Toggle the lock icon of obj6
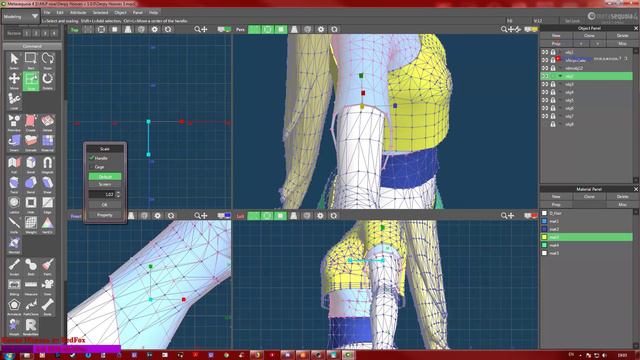 coord(553,108)
